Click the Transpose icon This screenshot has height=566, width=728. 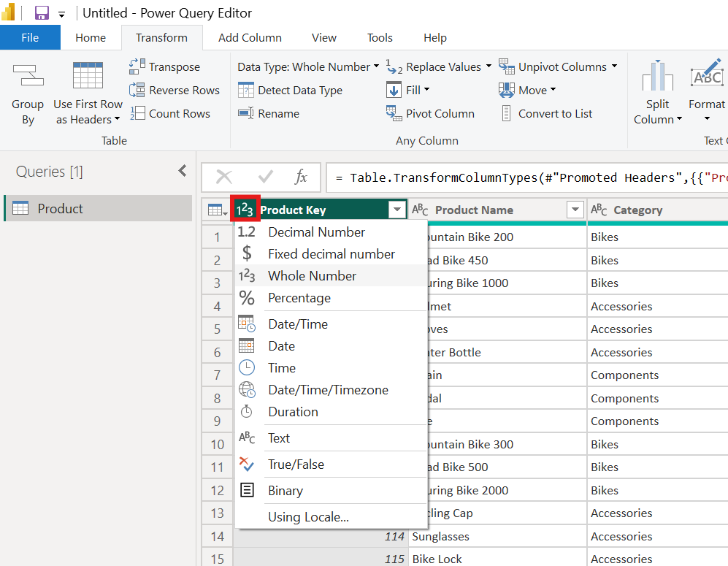(x=137, y=66)
